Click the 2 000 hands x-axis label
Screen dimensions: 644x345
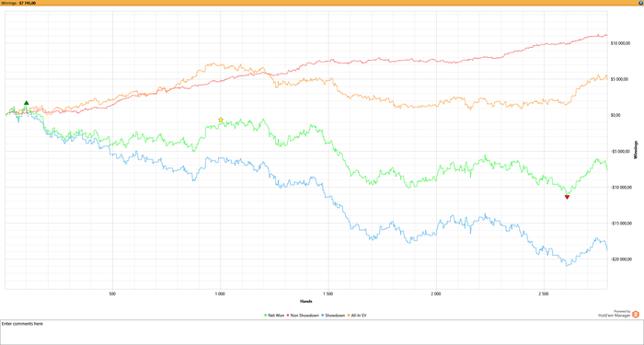(436, 294)
